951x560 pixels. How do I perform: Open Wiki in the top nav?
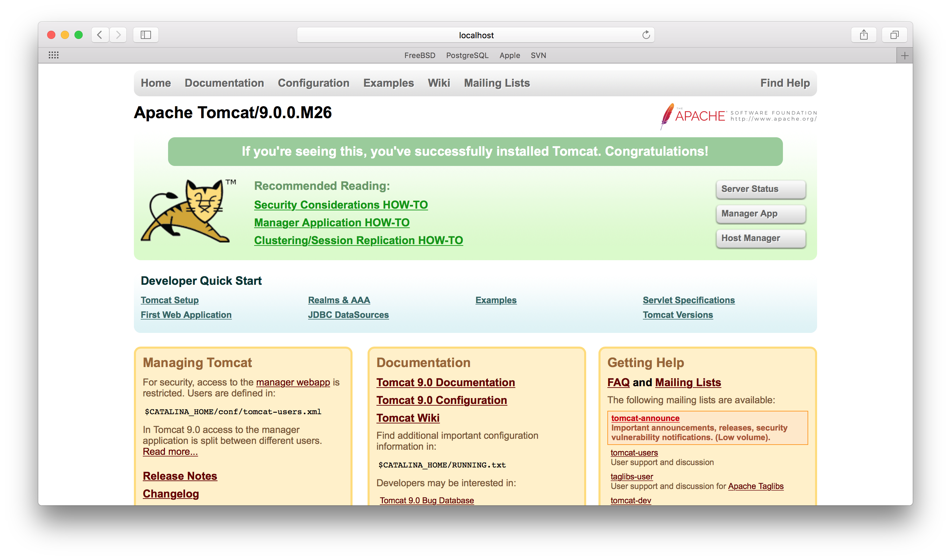tap(439, 83)
